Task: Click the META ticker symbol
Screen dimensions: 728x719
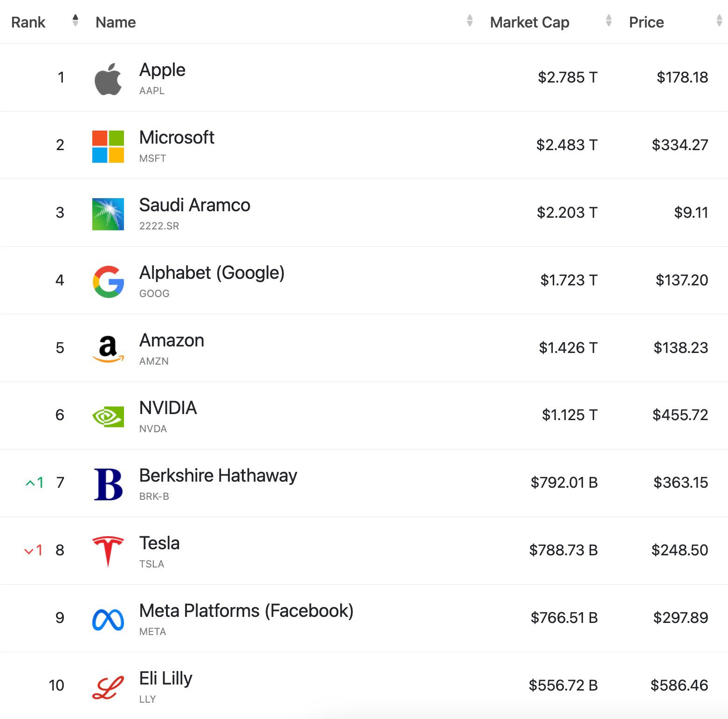Action: pyautogui.click(x=153, y=632)
